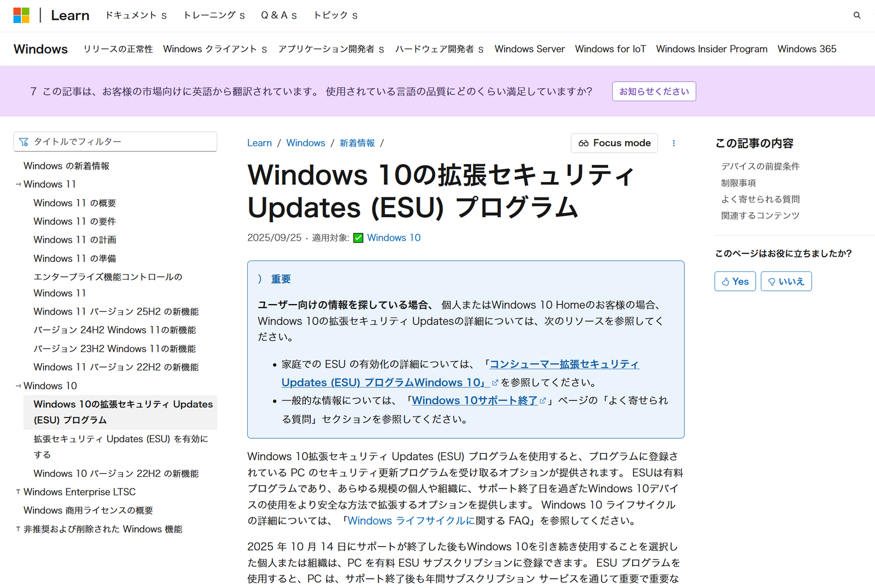Collapse the Windows 10 tree section
This screenshot has height=588, width=875.
pyautogui.click(x=18, y=386)
